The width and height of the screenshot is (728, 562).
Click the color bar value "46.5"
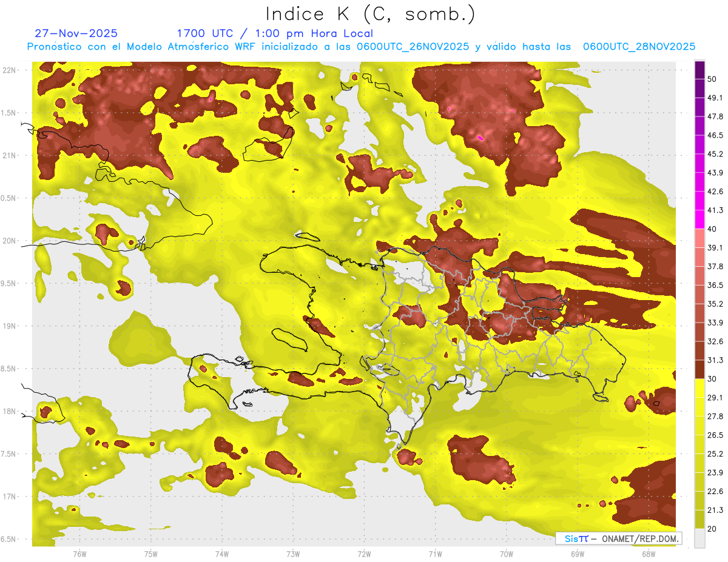coord(715,135)
